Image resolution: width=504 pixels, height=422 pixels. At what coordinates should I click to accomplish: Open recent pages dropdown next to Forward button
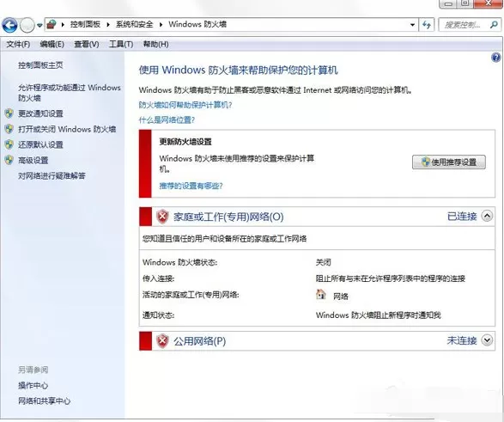click(x=39, y=25)
